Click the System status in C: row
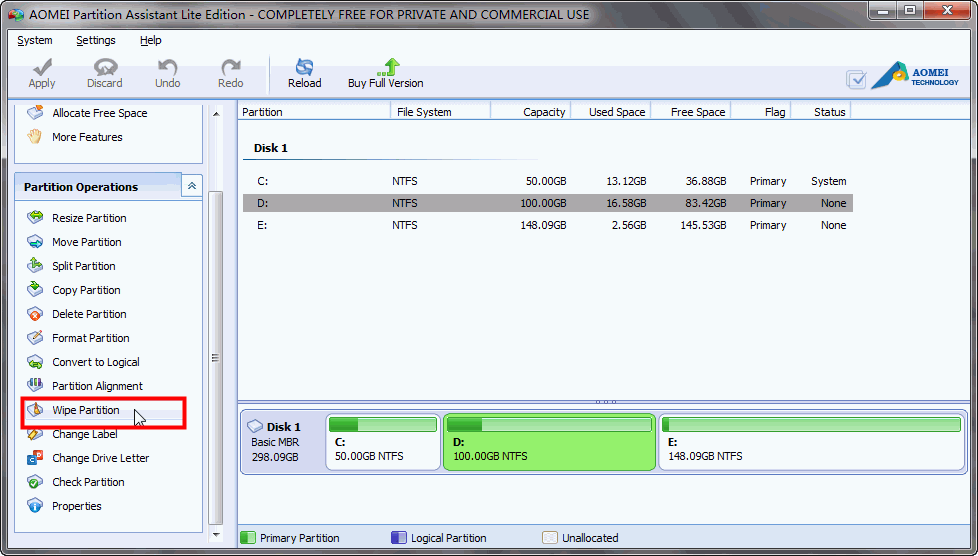This screenshot has height=556, width=978. tap(828, 181)
